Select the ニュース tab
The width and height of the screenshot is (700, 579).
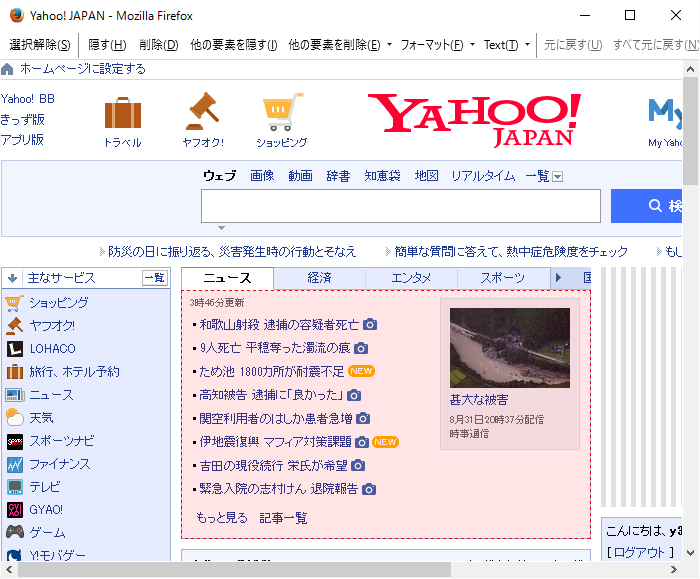coord(228,278)
